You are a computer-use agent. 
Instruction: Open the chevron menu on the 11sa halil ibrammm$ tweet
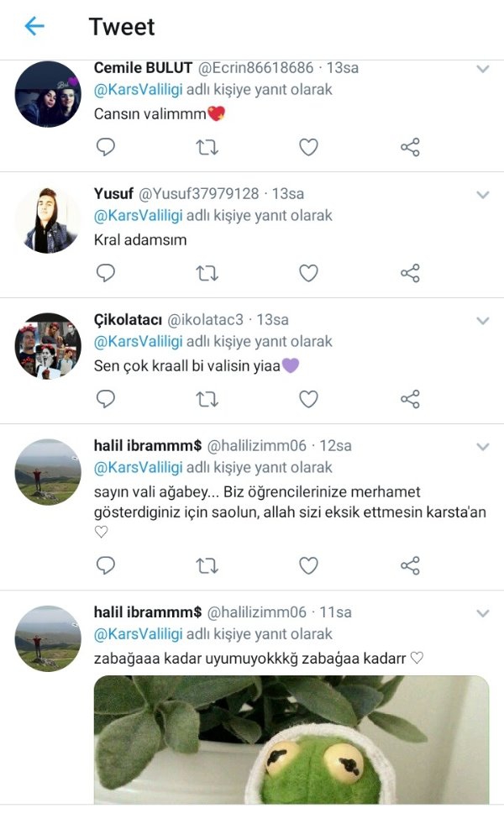click(483, 613)
